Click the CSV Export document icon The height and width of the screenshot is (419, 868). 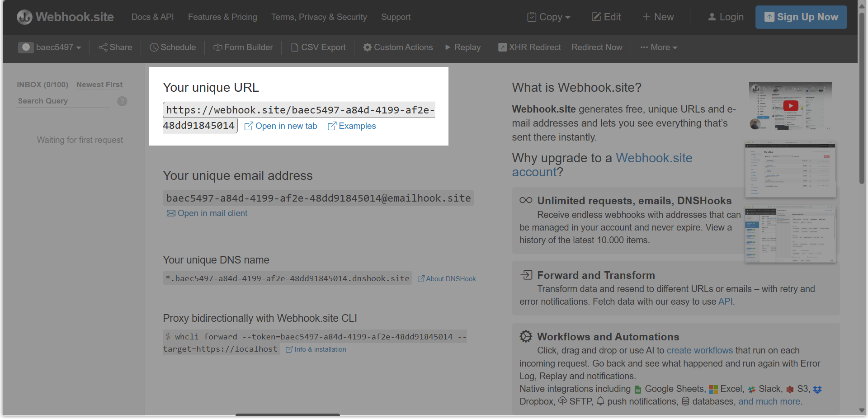coord(294,47)
